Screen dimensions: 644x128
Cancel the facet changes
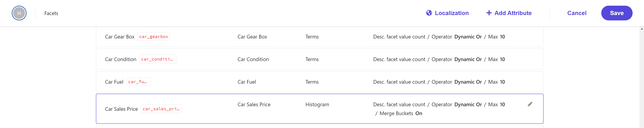577,13
